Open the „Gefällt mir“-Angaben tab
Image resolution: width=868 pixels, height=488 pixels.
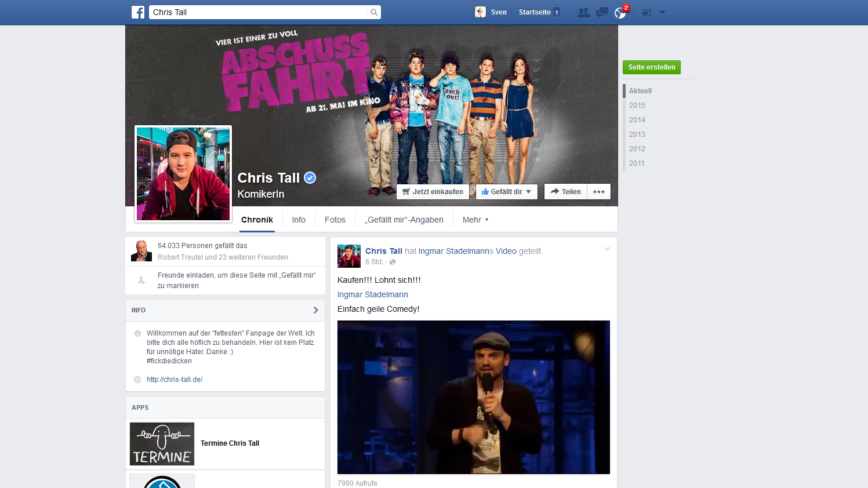[x=404, y=220]
